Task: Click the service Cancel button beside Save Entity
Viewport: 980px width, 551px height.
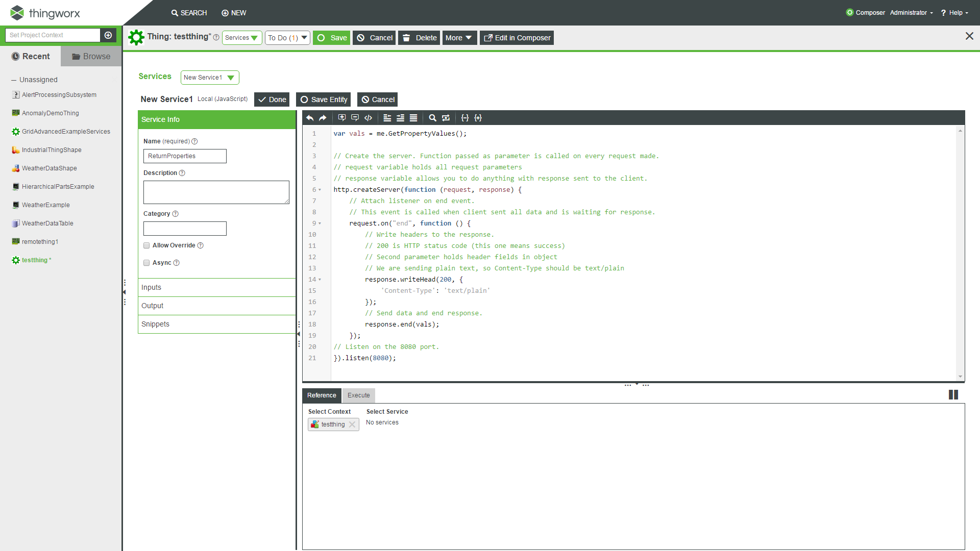Action: pos(378,99)
